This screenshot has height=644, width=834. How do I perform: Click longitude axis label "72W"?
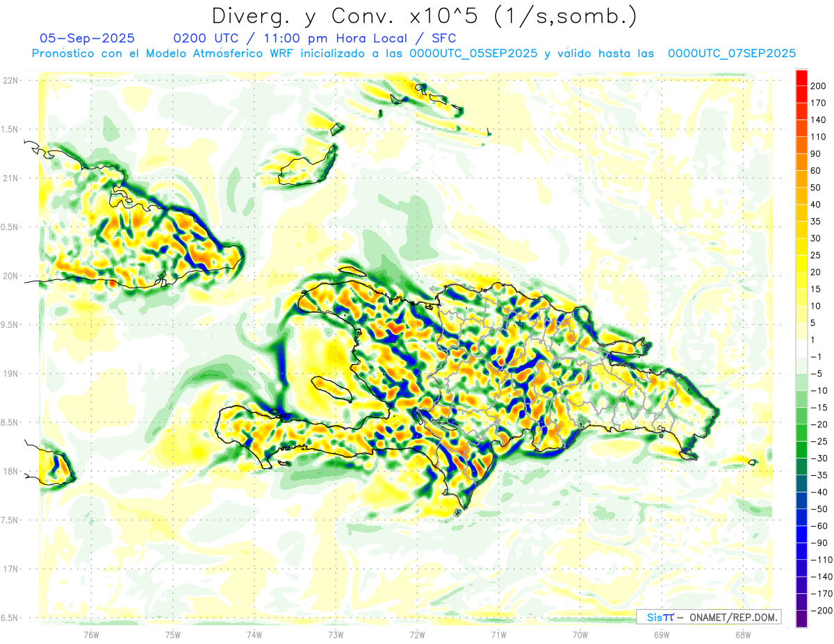coord(417,634)
